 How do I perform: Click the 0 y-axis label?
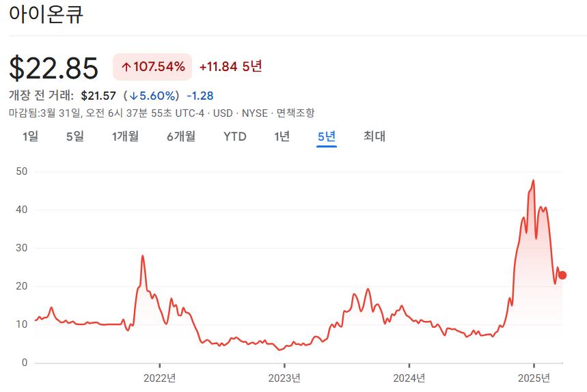pos(25,363)
